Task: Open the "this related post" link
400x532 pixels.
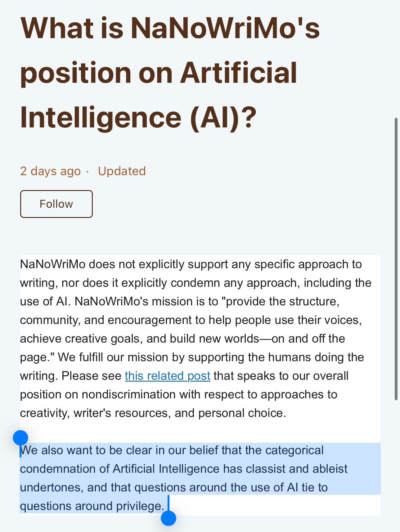Action: (167, 376)
